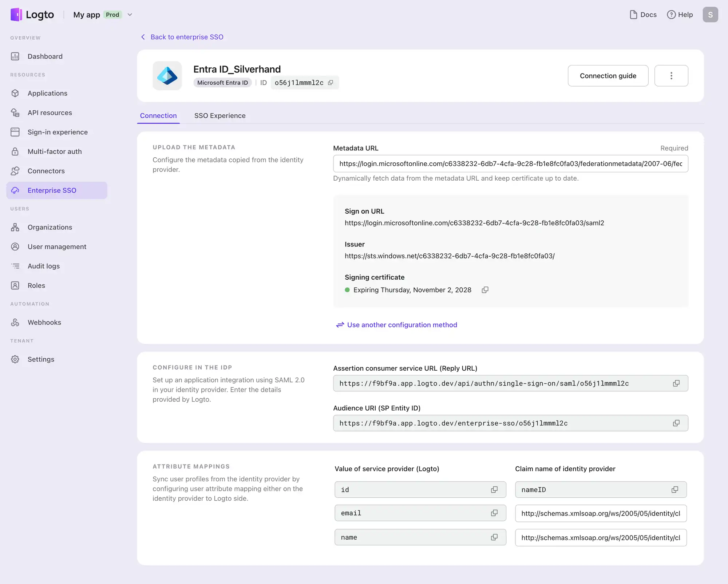Image resolution: width=728 pixels, height=584 pixels.
Task: Edit the email claim name field
Action: pos(600,513)
